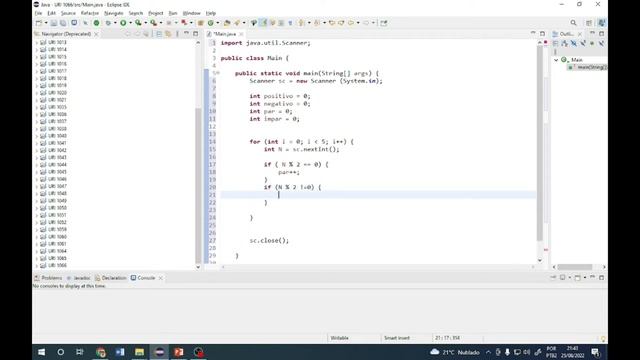
Task: Click the Debug bug icon
Action: (108, 23)
